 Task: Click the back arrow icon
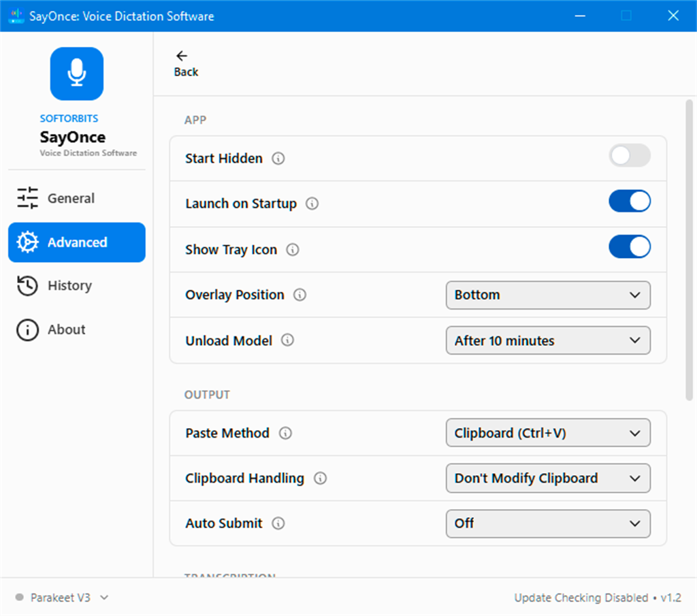(x=181, y=56)
